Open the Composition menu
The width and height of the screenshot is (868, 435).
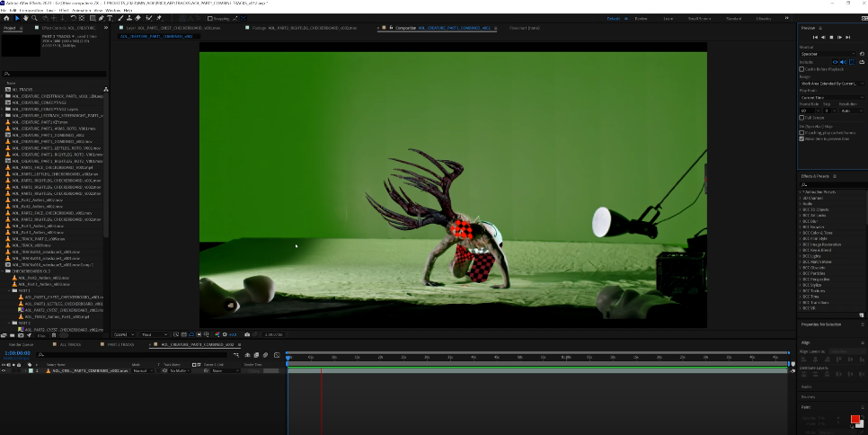click(31, 11)
